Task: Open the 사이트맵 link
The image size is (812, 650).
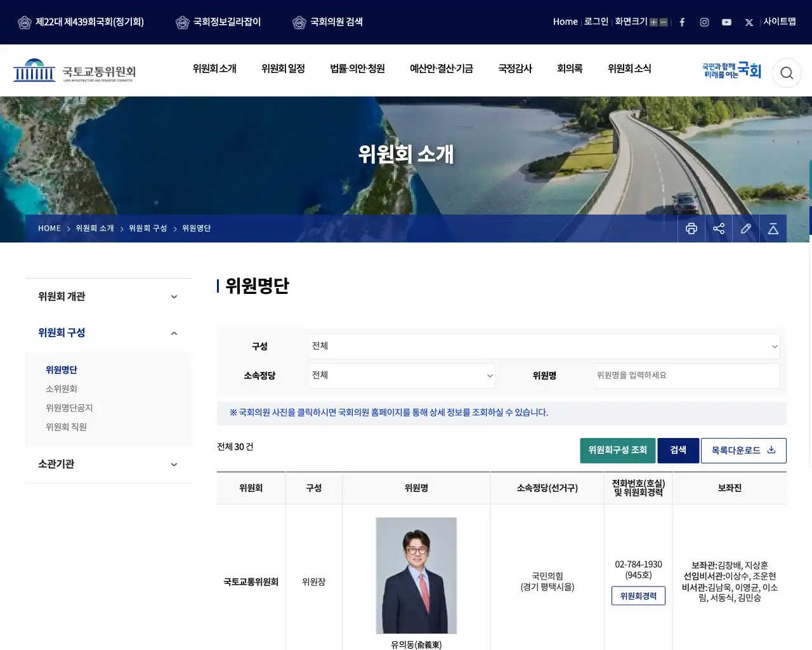Action: click(780, 22)
